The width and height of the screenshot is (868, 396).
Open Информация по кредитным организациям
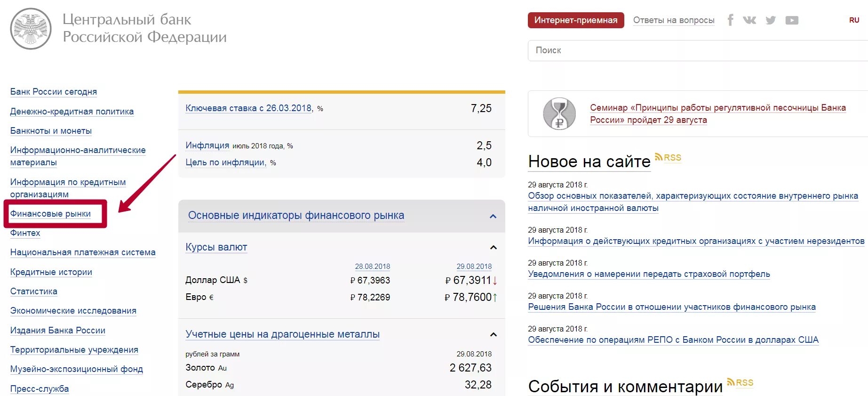pyautogui.click(x=68, y=188)
